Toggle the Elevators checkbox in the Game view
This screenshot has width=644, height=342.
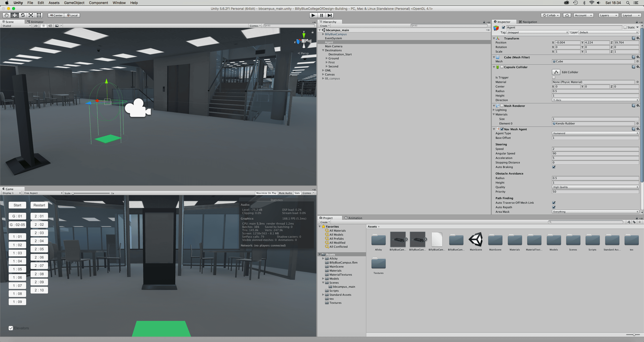click(x=11, y=328)
